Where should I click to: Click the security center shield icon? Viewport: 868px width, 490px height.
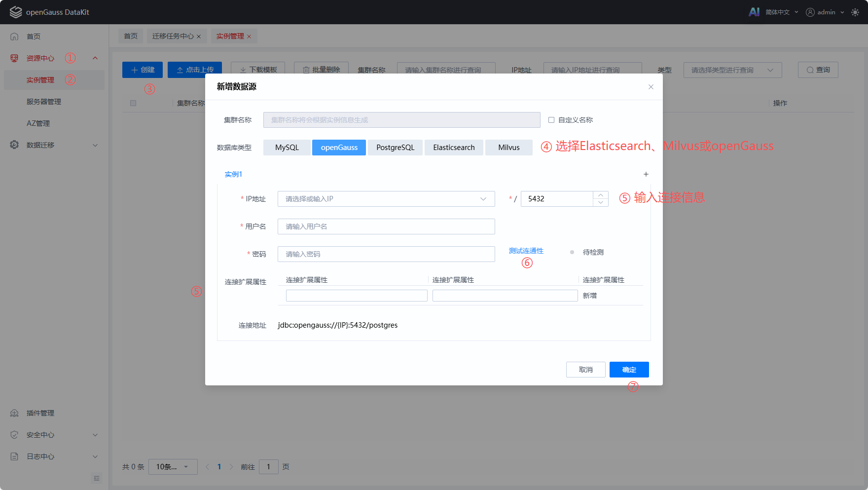tap(14, 435)
